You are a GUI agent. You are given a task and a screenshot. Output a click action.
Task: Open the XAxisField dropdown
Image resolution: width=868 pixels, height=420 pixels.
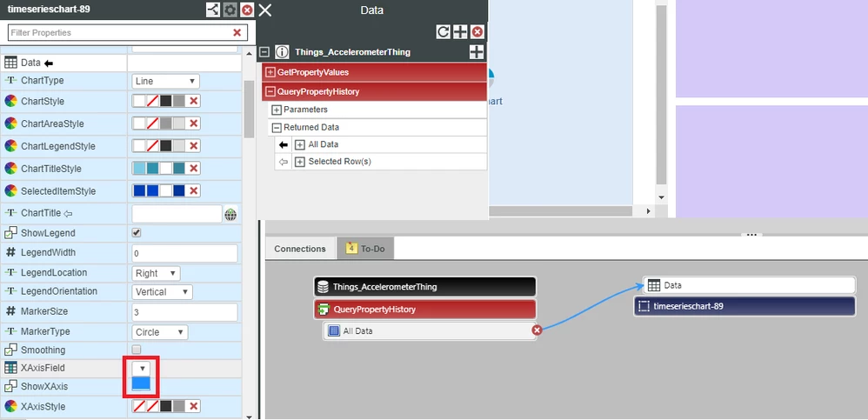click(x=141, y=368)
